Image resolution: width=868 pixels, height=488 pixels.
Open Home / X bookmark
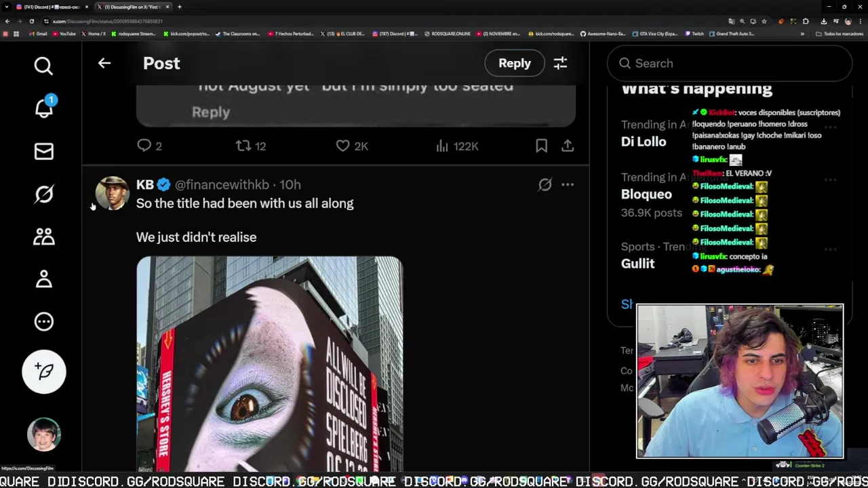(x=94, y=34)
